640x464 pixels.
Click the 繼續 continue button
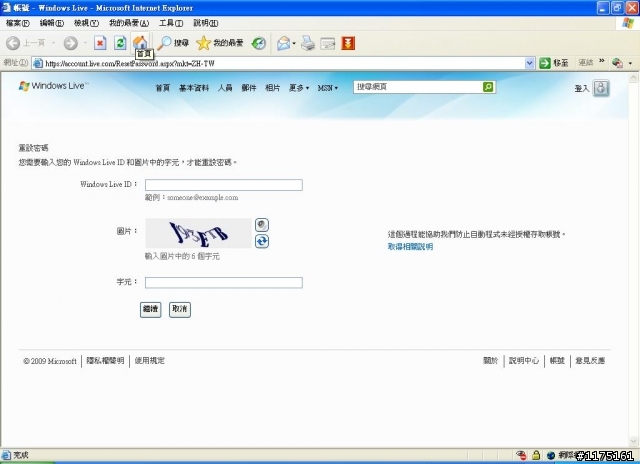[x=151, y=309]
